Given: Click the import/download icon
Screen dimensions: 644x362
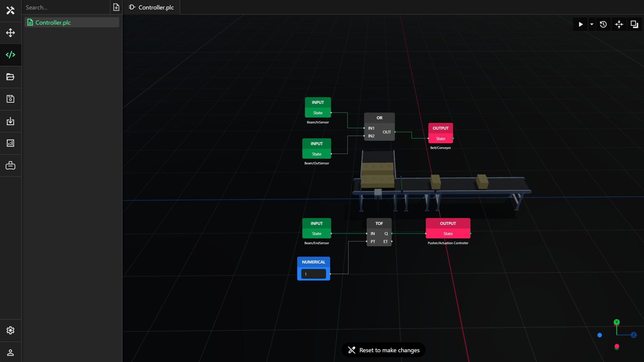Looking at the screenshot, I should pyautogui.click(x=10, y=121).
